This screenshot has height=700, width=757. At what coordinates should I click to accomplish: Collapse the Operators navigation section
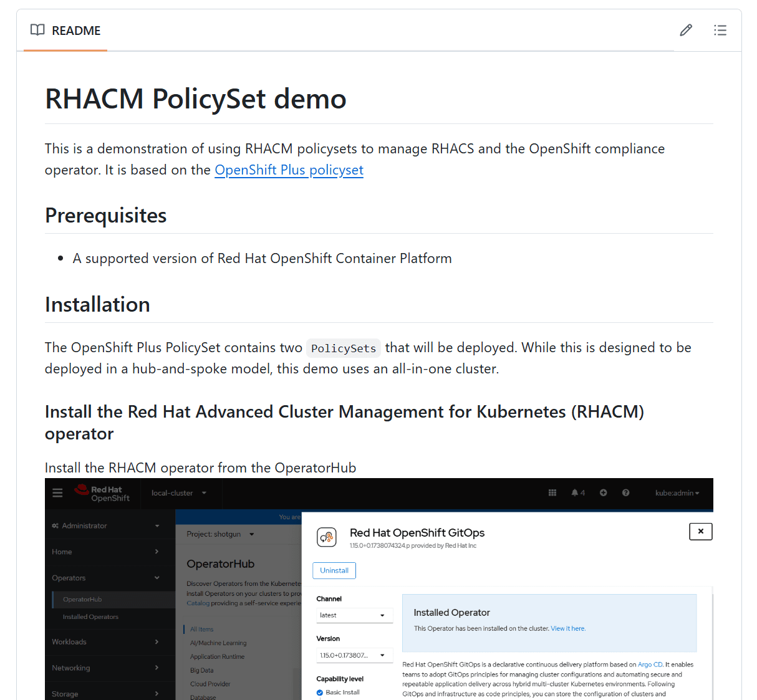point(105,578)
